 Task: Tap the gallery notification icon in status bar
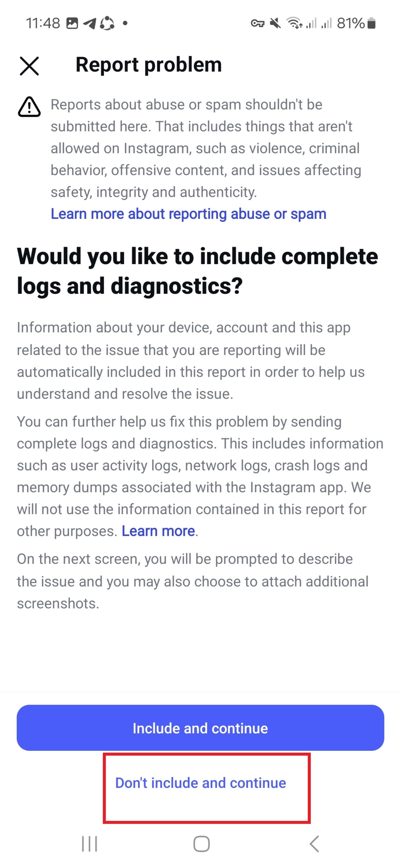click(x=72, y=23)
